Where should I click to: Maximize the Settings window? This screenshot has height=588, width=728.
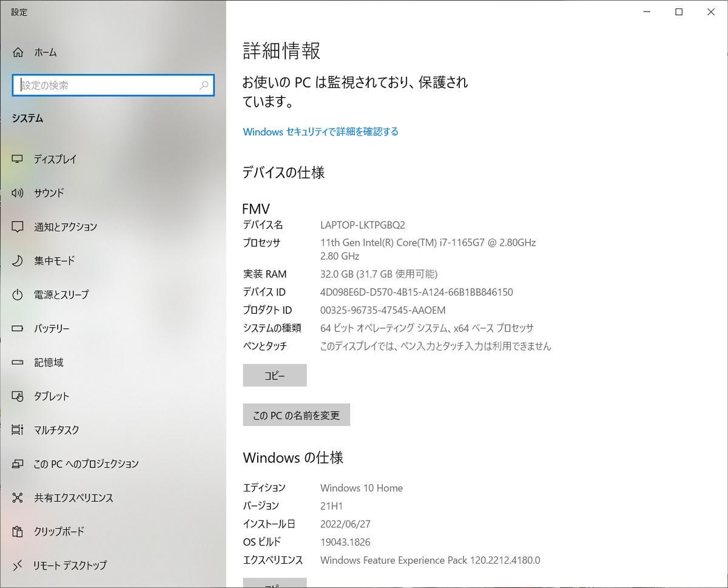pos(679,12)
